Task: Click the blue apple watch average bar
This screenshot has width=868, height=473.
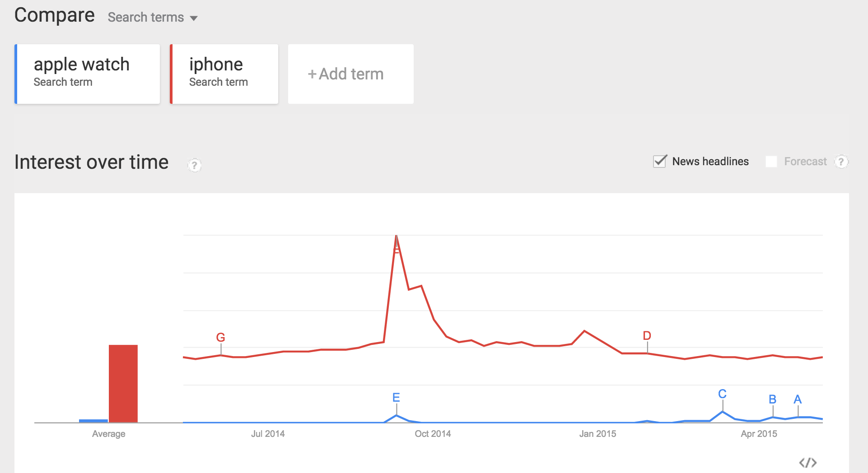Action: click(93, 421)
